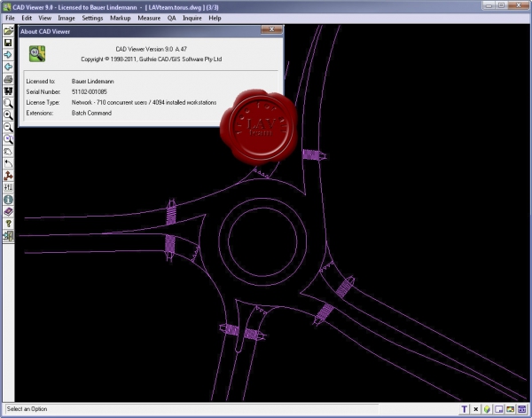Image resolution: width=532 pixels, height=418 pixels.
Task: Close the About CAD Viewer dialog
Action: click(271, 29)
